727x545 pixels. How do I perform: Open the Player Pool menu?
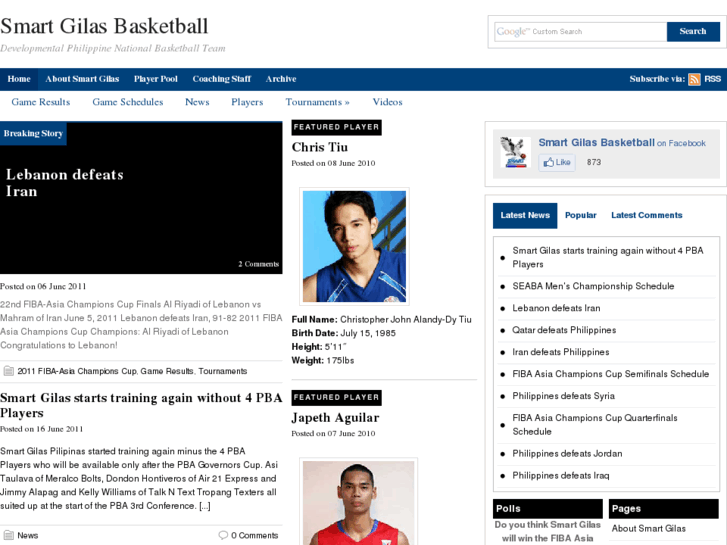[156, 79]
